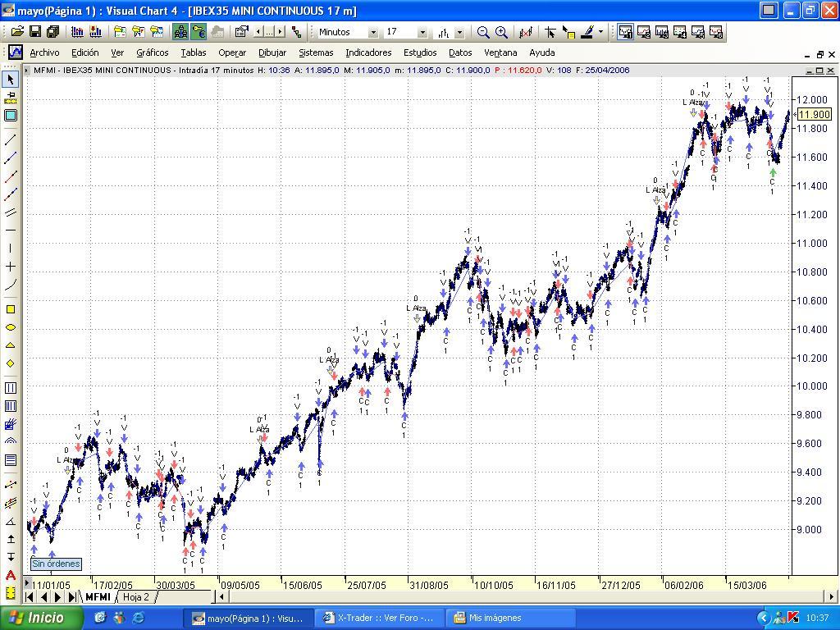The image size is (840, 630).
Task: Go to last sheet with navigation arrow
Action: click(x=72, y=597)
